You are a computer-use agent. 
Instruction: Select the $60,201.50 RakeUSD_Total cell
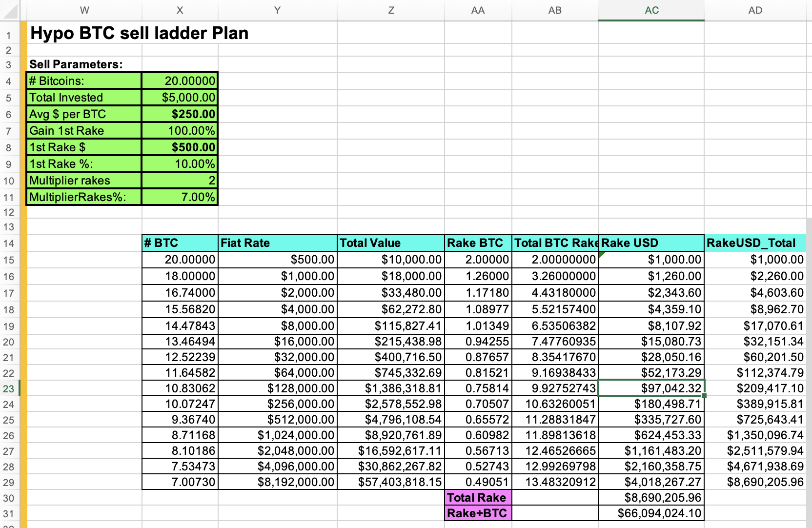tap(755, 358)
